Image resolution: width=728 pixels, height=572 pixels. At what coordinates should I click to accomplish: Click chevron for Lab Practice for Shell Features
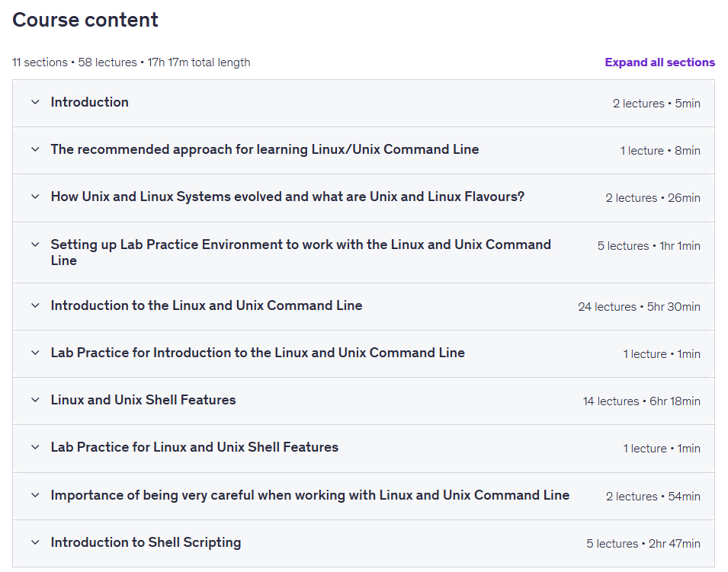pyautogui.click(x=35, y=447)
